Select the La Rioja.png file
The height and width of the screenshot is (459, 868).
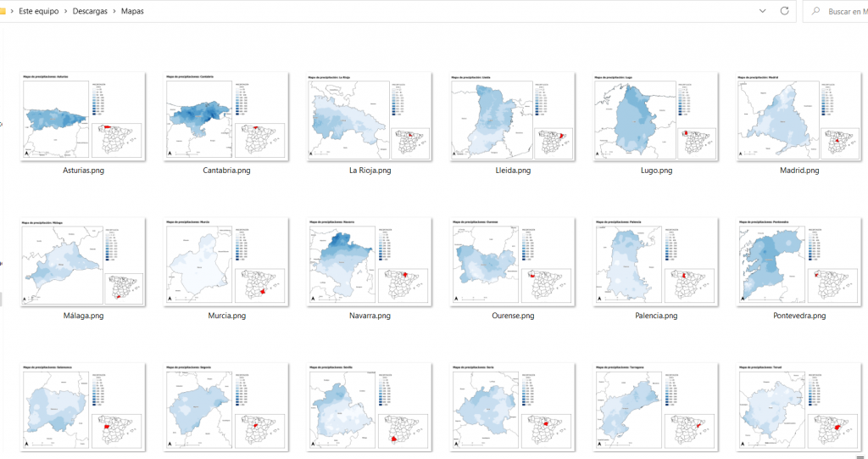[x=370, y=116]
